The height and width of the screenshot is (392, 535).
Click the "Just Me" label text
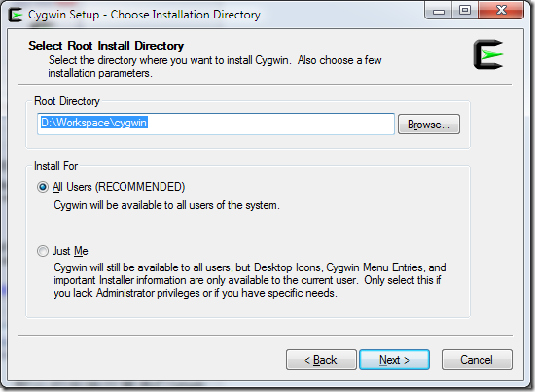[70, 251]
